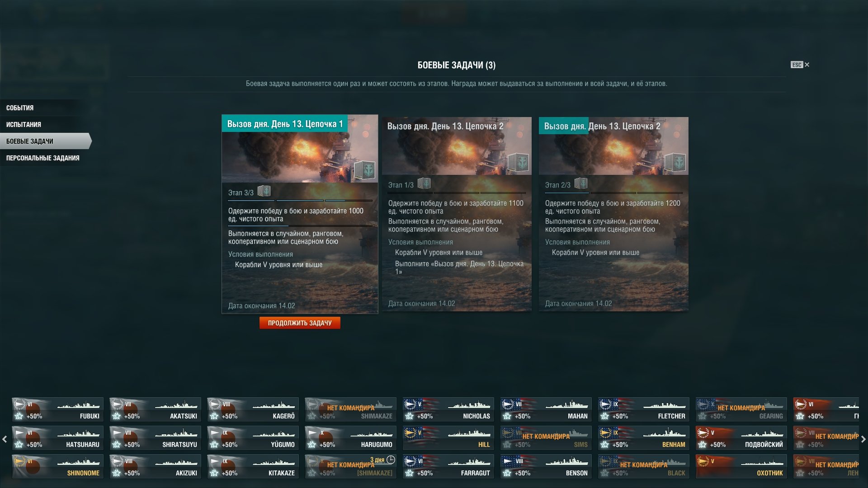Show the previous ships in the carousel
Screen dimensions: 868x488
point(5,439)
